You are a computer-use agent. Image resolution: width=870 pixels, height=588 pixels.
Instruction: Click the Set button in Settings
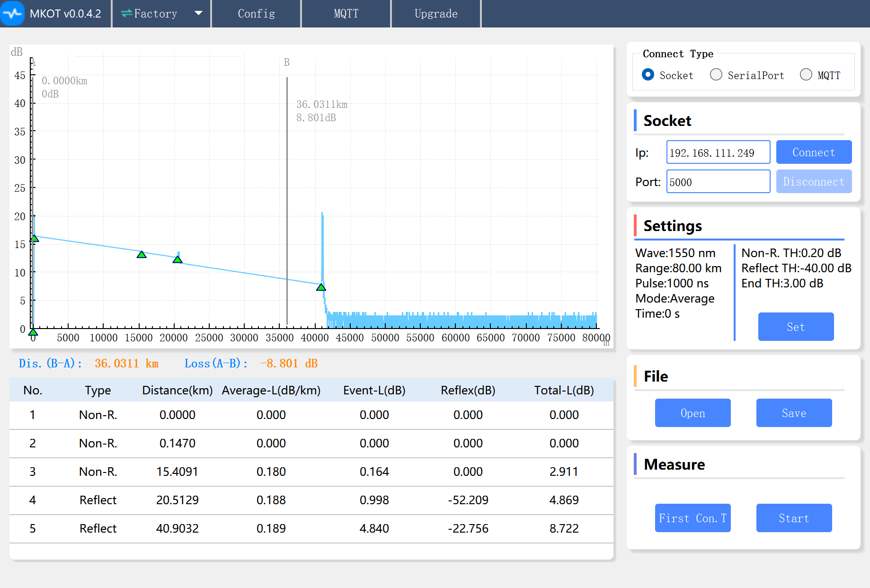(796, 327)
